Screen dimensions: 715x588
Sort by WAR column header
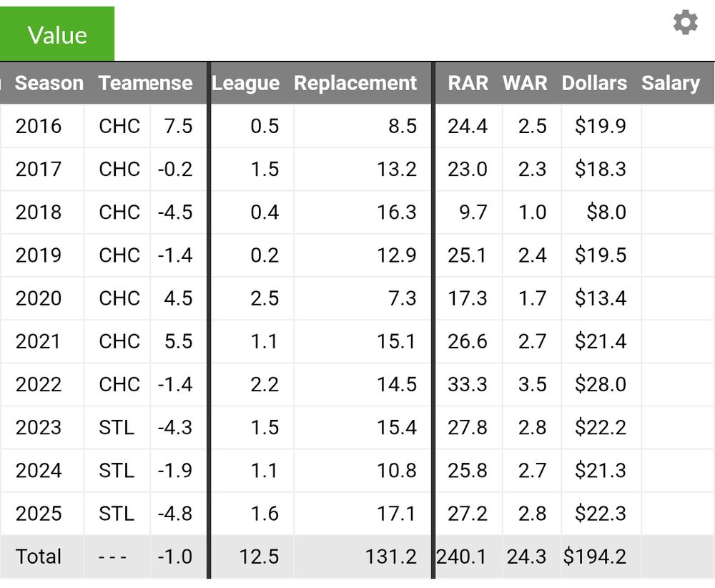pos(525,83)
